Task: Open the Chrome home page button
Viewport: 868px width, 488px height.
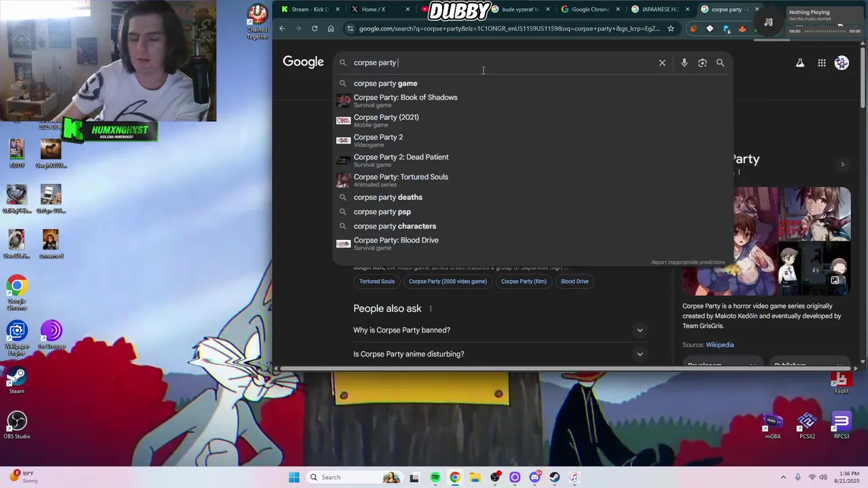Action: click(x=331, y=28)
